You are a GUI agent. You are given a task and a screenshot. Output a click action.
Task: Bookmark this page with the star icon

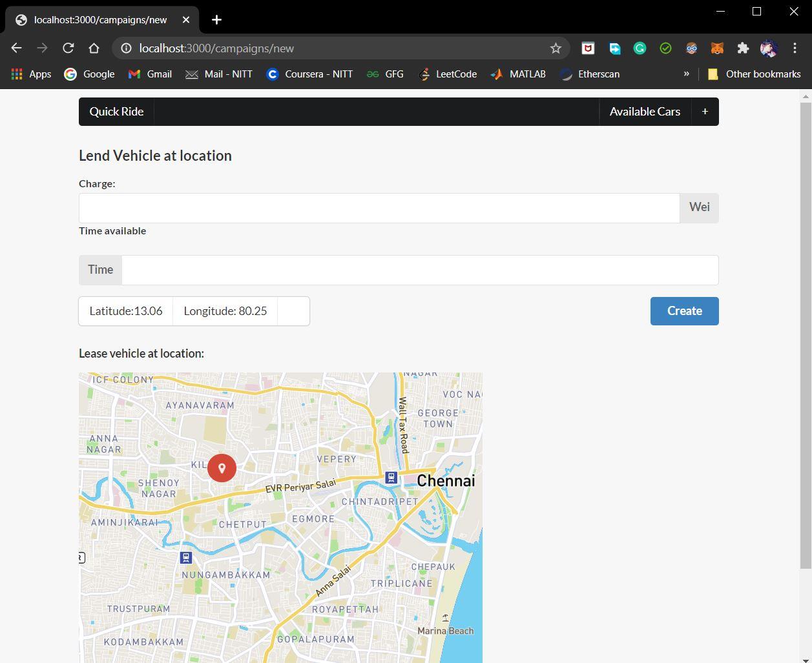[556, 48]
